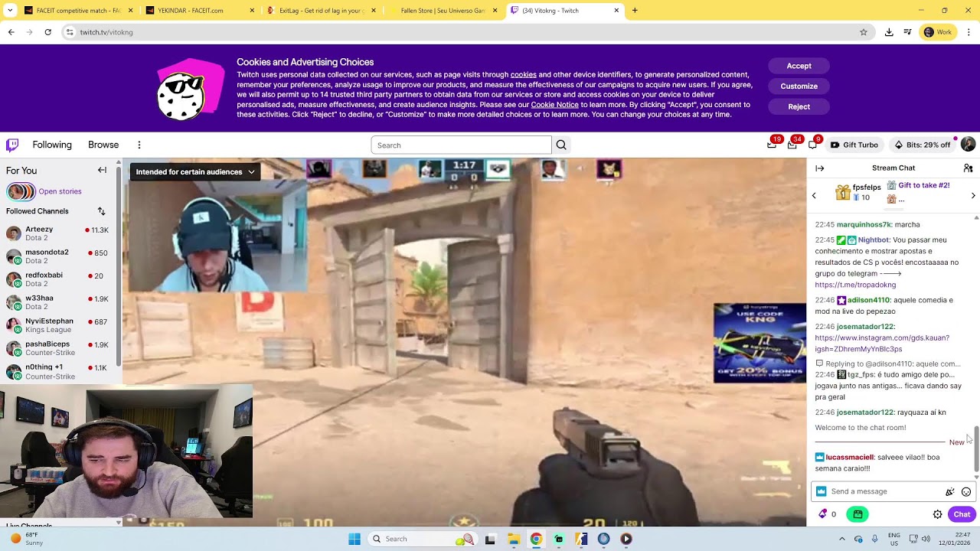This screenshot has height=551, width=980.
Task: Open the emote picker in chat
Action: click(x=966, y=492)
